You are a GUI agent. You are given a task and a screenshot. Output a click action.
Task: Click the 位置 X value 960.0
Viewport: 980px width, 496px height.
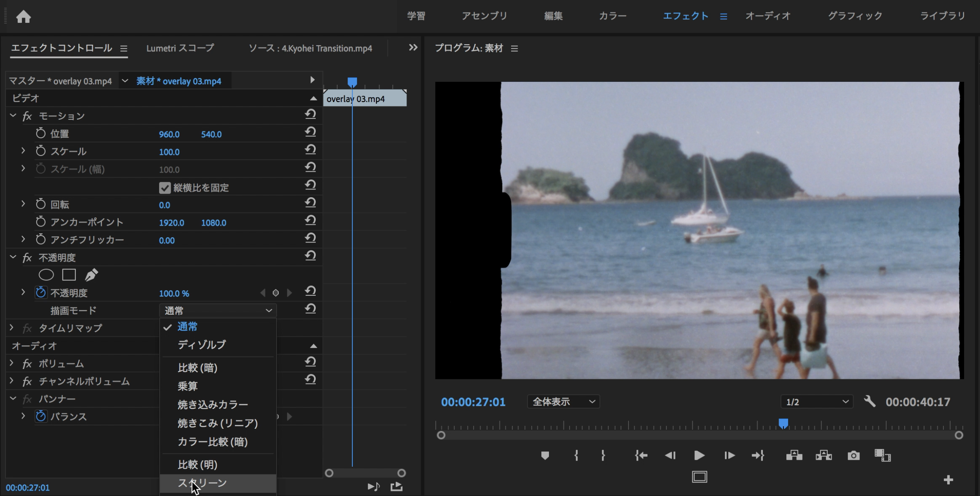click(x=169, y=134)
